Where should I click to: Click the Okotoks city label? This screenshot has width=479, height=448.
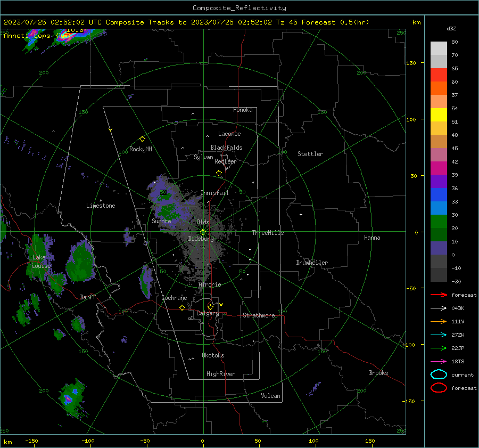point(213,355)
